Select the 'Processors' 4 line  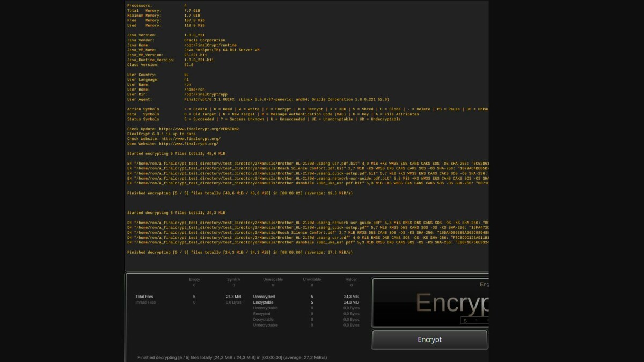click(157, 5)
